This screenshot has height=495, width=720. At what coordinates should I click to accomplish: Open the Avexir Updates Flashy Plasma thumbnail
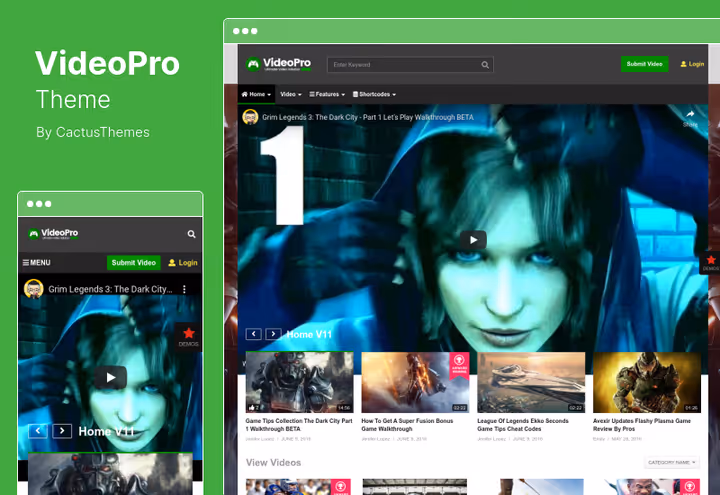coord(647,382)
